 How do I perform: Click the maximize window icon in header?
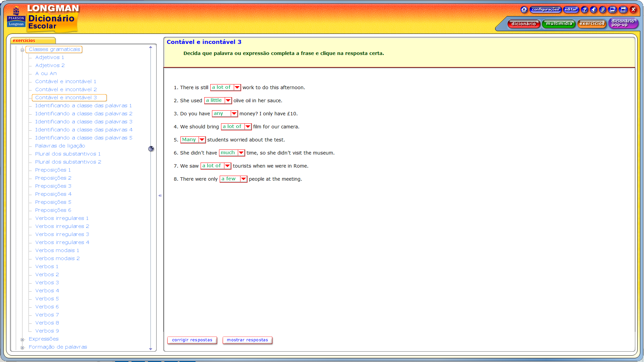623,9
